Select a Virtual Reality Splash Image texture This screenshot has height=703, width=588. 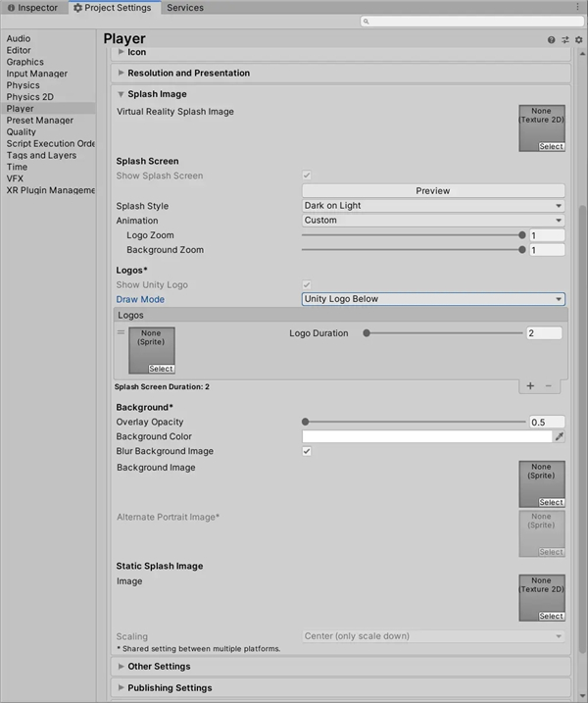[551, 147]
